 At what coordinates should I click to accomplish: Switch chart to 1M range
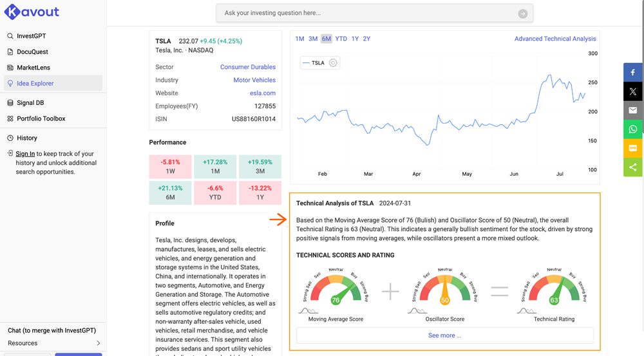coord(299,39)
